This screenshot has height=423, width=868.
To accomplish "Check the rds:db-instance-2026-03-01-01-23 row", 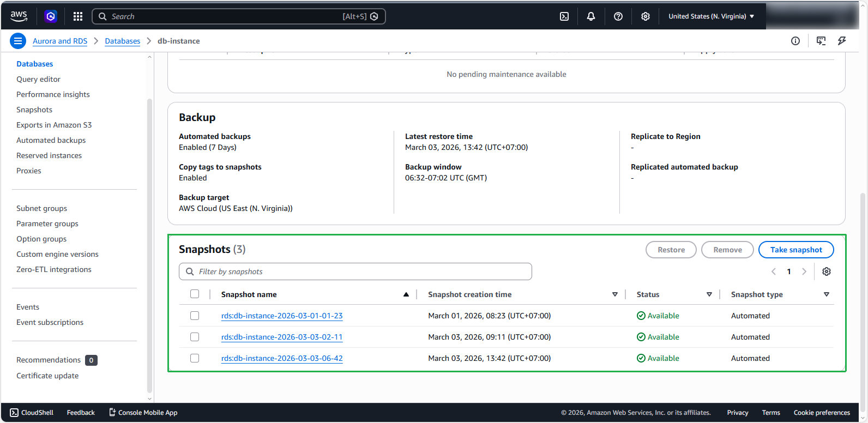I will coord(195,316).
